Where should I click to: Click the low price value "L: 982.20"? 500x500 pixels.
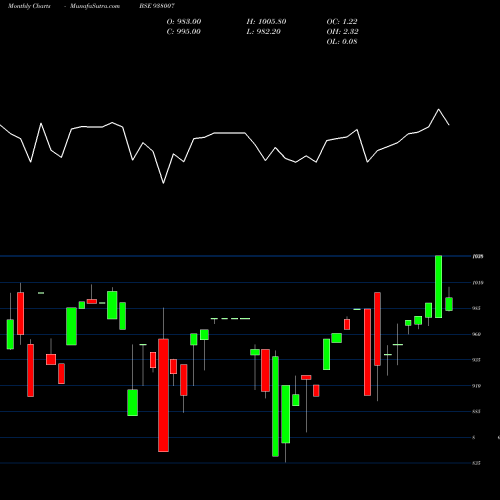coord(264,32)
